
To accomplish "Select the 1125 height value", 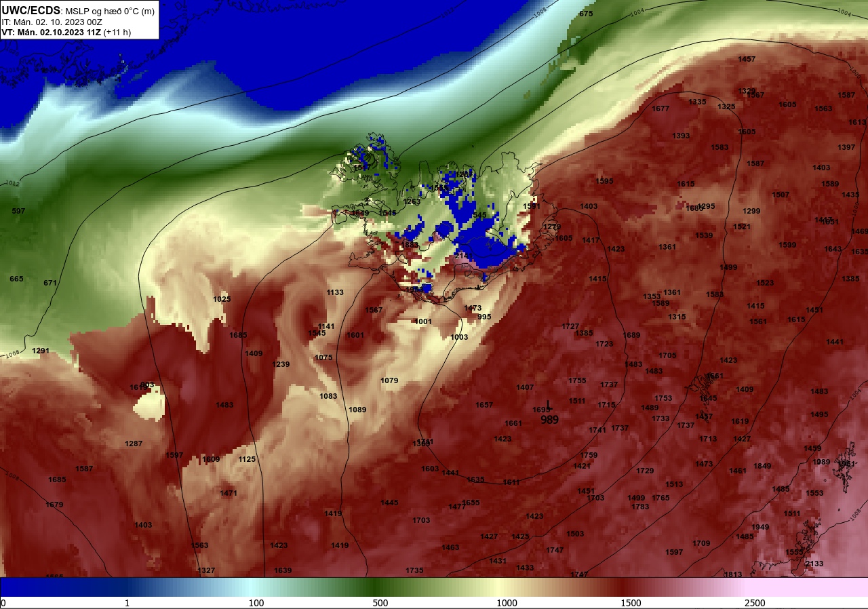I will click(247, 459).
